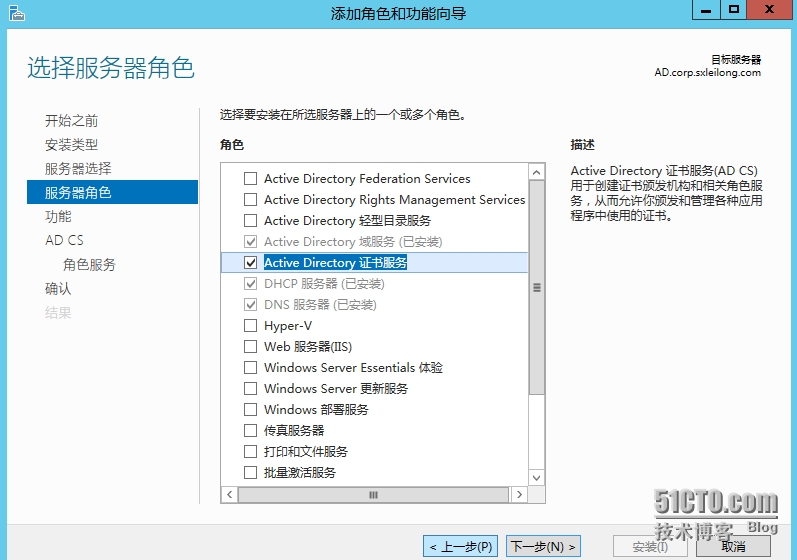
Task: Minimize the wizard window
Action: (707, 9)
